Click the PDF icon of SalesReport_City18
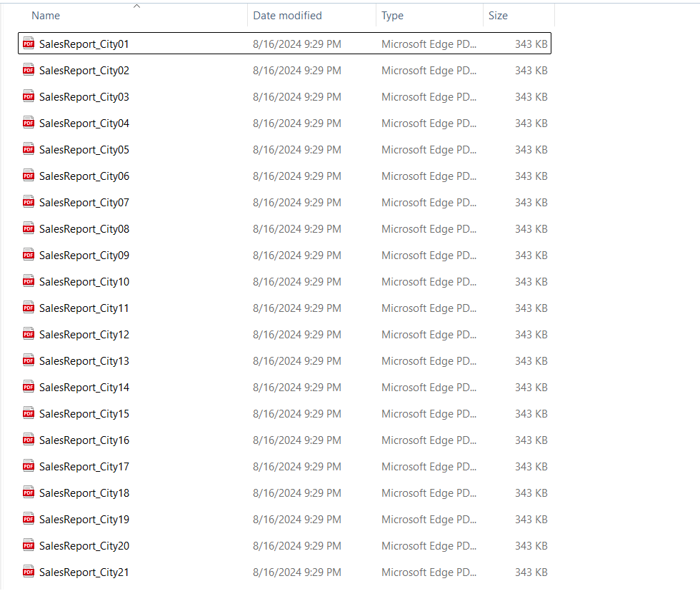Screen dimensions: 700x596 pos(29,492)
